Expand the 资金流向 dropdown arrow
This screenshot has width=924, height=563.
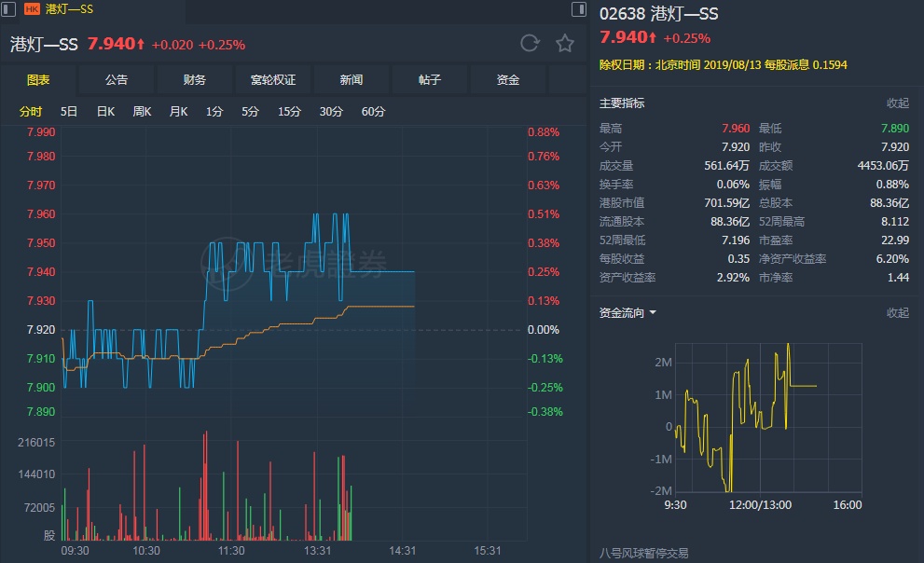(x=653, y=313)
